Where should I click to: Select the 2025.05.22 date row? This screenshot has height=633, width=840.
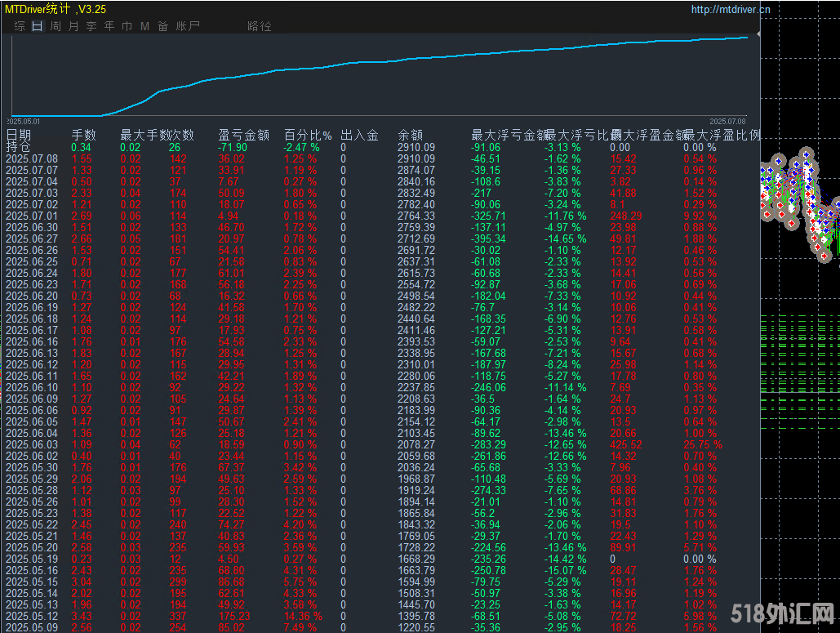point(32,524)
